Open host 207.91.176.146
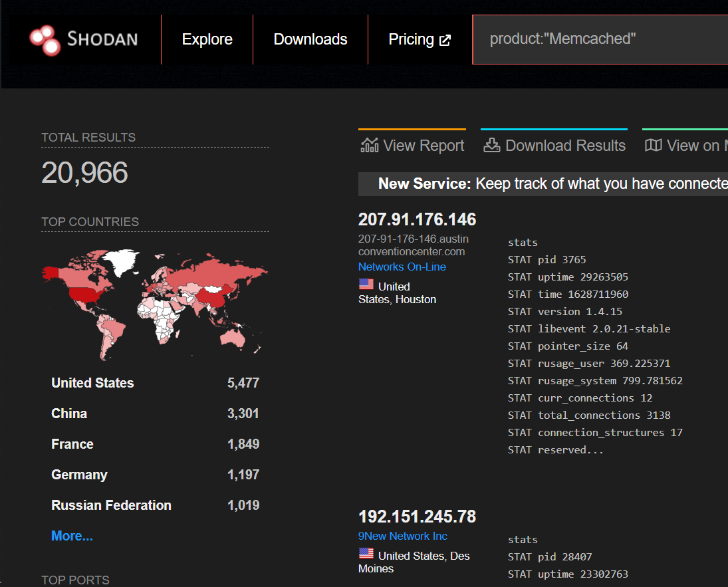This screenshot has height=587, width=728. click(417, 219)
